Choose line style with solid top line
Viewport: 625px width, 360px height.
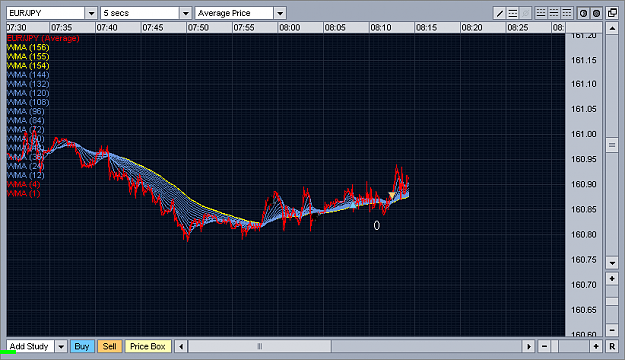point(566,13)
